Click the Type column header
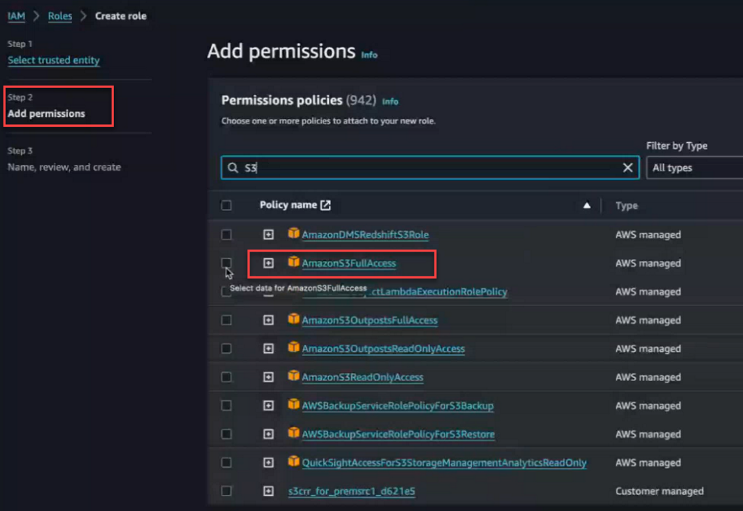This screenshot has width=743, height=511. click(x=626, y=206)
